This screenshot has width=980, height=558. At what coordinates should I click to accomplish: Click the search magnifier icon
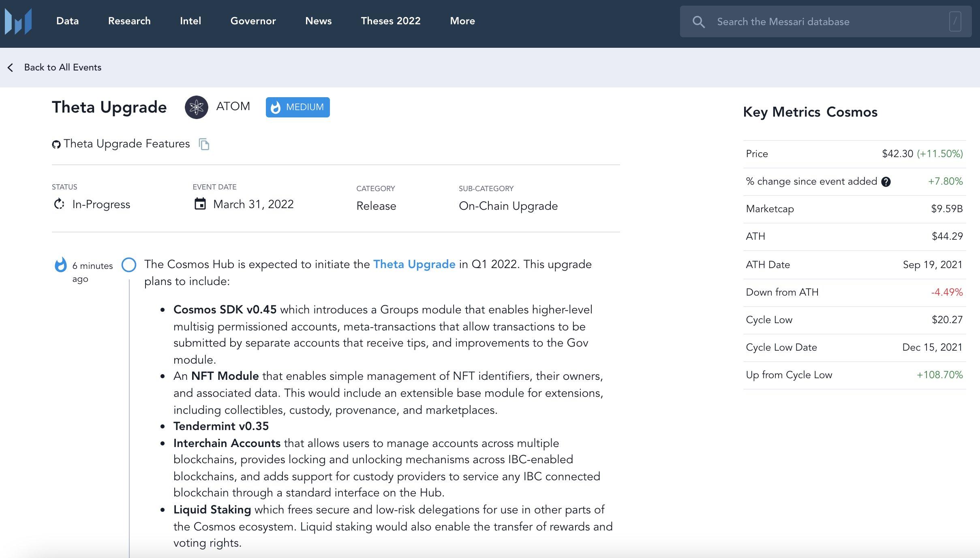click(x=698, y=22)
